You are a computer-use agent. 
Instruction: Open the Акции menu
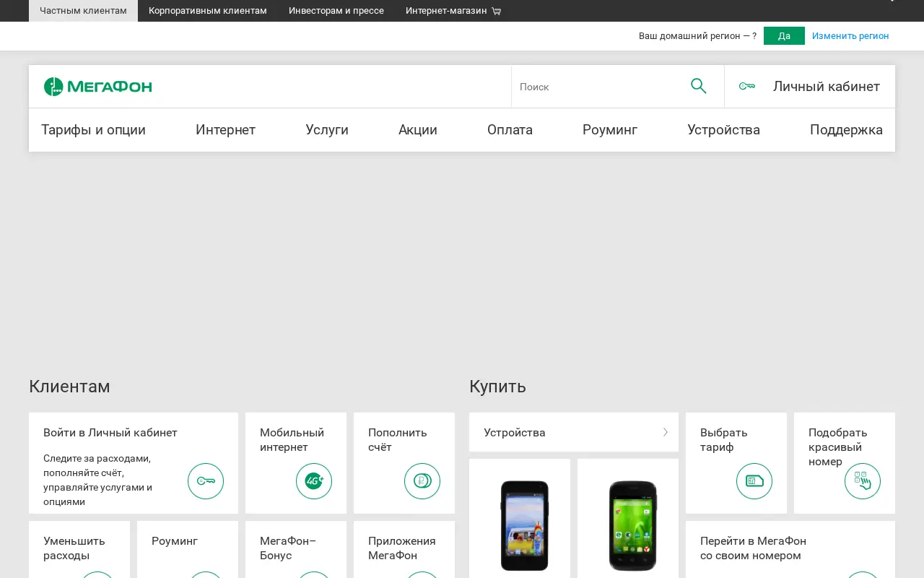418,130
